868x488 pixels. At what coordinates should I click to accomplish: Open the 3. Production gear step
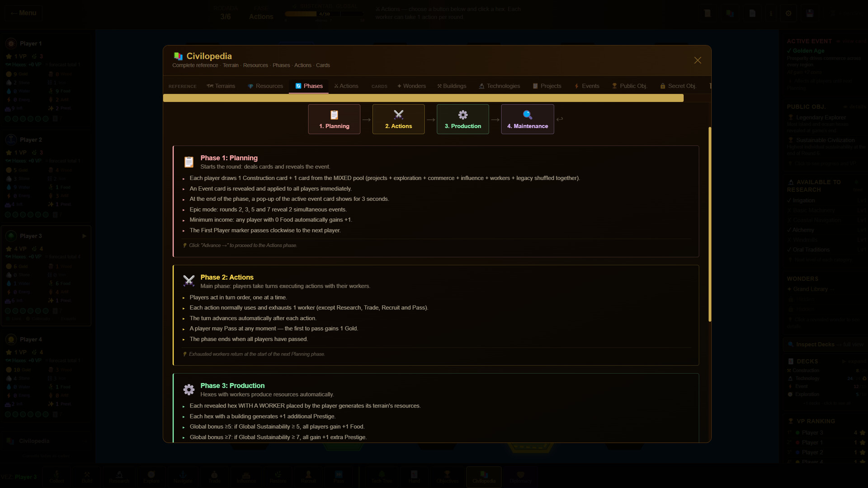click(x=462, y=119)
